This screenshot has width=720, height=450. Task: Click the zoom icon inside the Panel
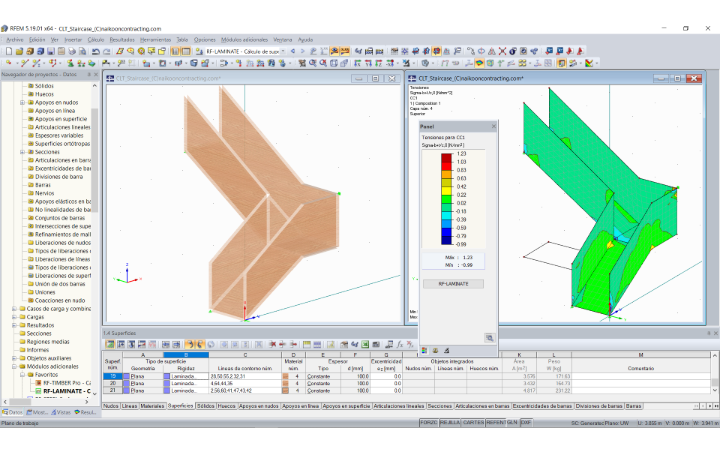click(489, 338)
